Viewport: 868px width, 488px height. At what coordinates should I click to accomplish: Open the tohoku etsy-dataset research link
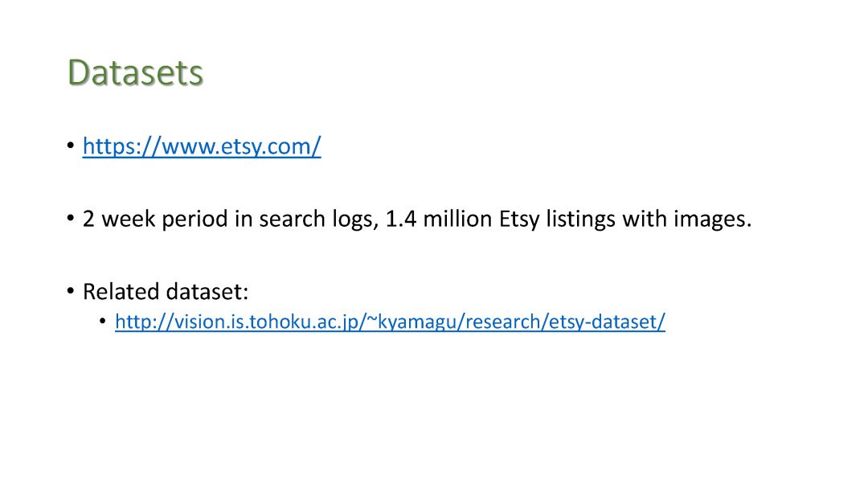point(391,322)
